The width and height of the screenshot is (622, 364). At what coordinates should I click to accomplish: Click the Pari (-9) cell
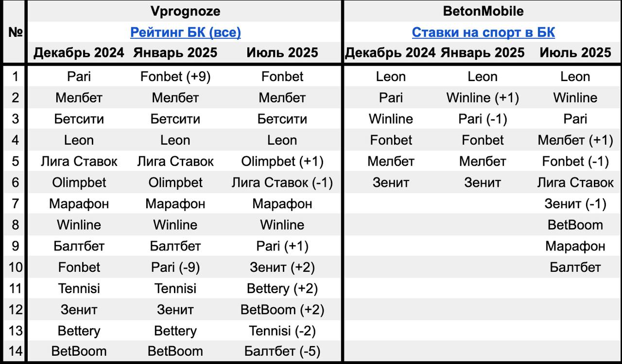(175, 267)
